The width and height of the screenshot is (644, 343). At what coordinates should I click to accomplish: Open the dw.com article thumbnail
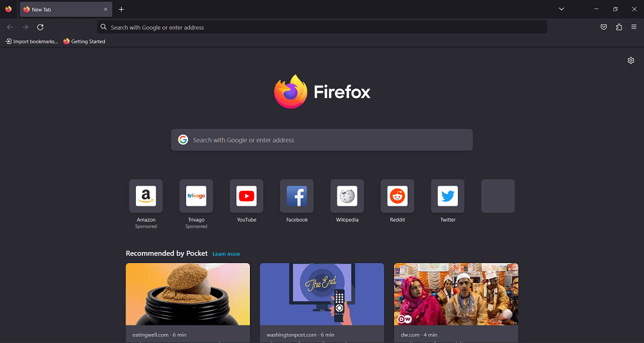(457, 294)
